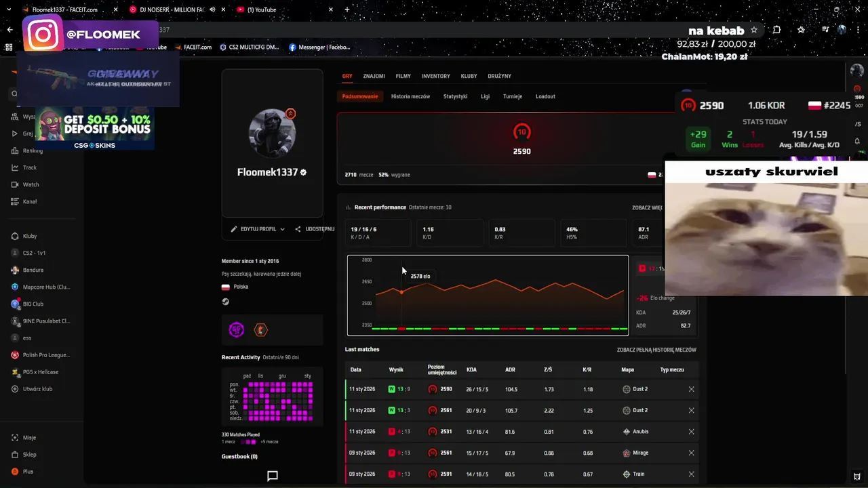Switch to the DRUŻYNY tab
This screenshot has height=488, width=868.
(x=499, y=76)
